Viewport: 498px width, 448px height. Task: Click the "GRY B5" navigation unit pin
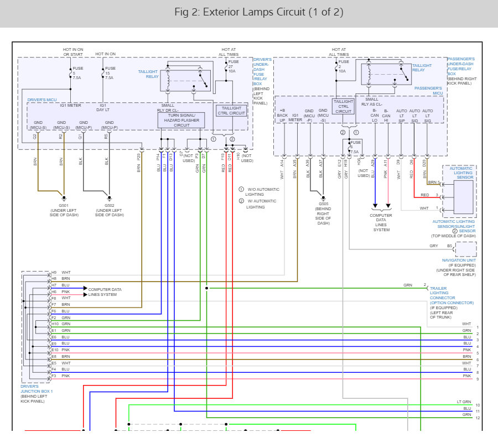441,246
